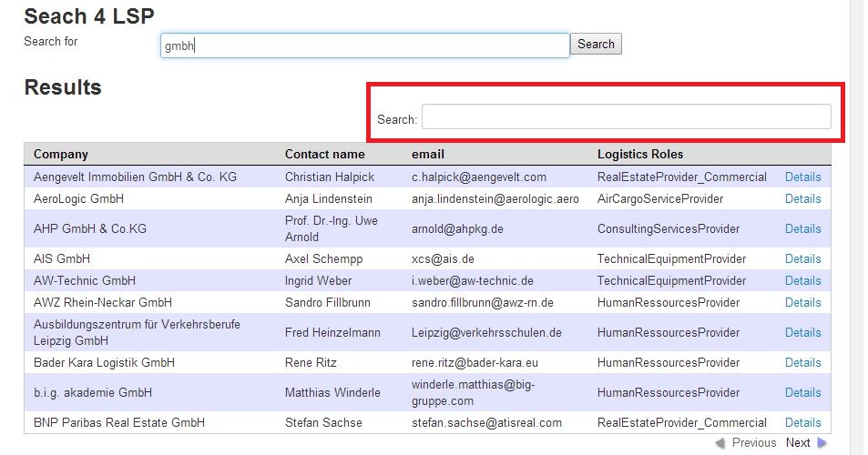Viewport: 868px width, 455px height.
Task: Go to Previous results page
Action: [x=753, y=443]
